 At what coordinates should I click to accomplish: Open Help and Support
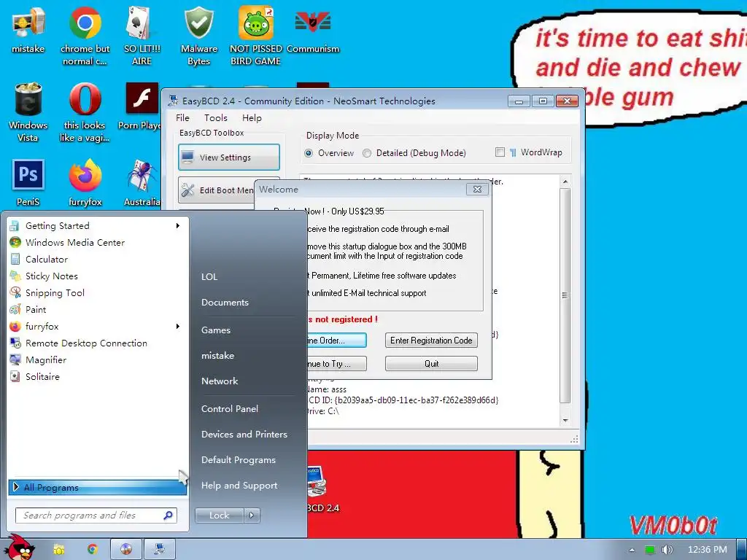(x=239, y=486)
